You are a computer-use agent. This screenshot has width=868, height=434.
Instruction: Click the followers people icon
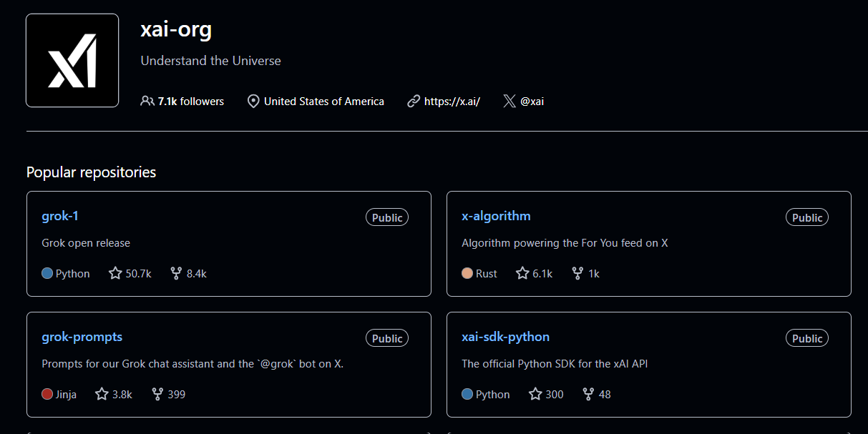tap(147, 102)
